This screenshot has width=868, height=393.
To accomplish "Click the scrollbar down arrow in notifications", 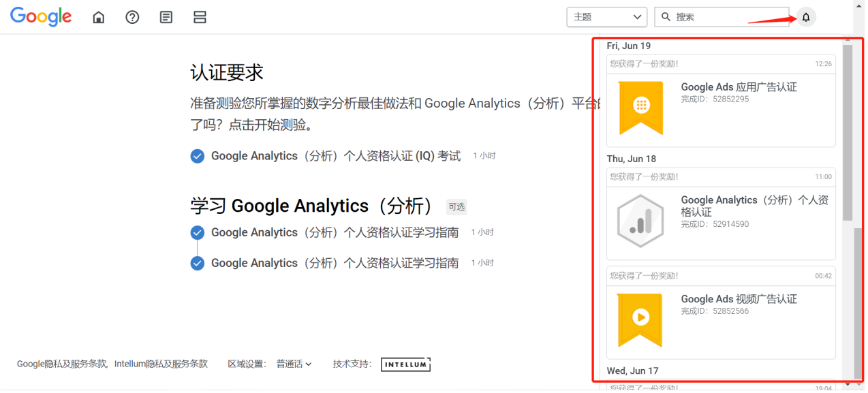I will pyautogui.click(x=848, y=383).
